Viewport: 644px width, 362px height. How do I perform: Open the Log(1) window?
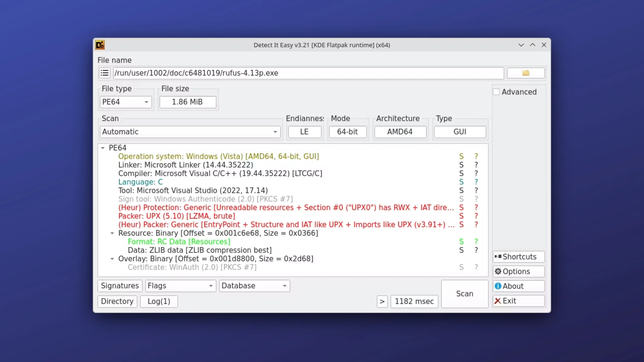tap(159, 301)
